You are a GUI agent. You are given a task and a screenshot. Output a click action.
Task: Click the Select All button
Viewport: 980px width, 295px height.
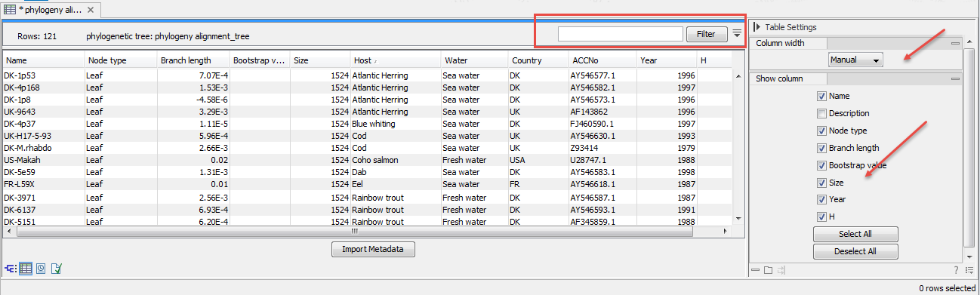[855, 234]
